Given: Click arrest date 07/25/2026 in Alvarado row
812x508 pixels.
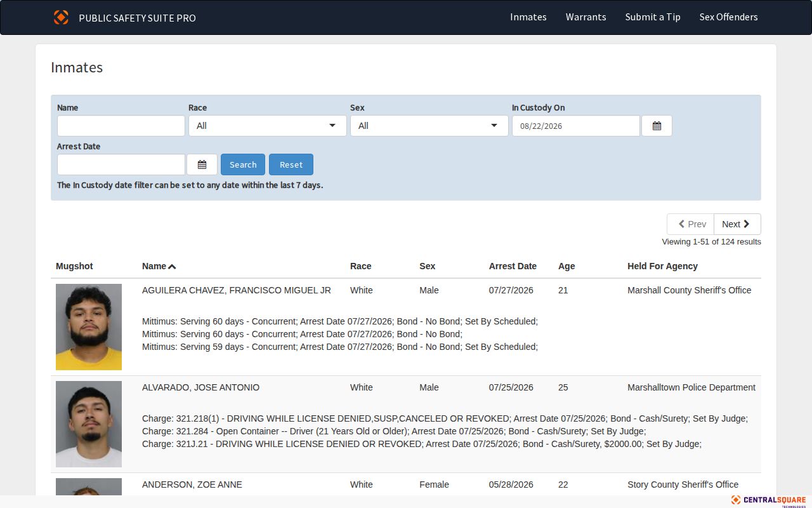Looking at the screenshot, I should pos(511,387).
